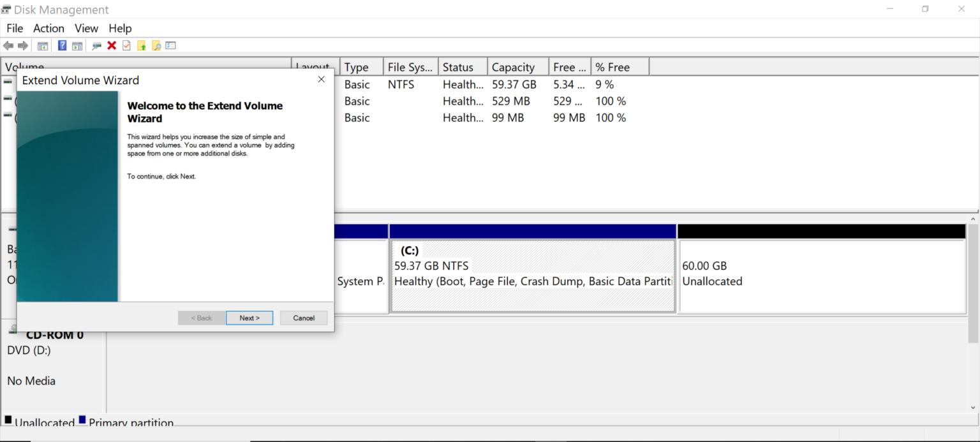Click the red X delete volume icon

[112, 45]
